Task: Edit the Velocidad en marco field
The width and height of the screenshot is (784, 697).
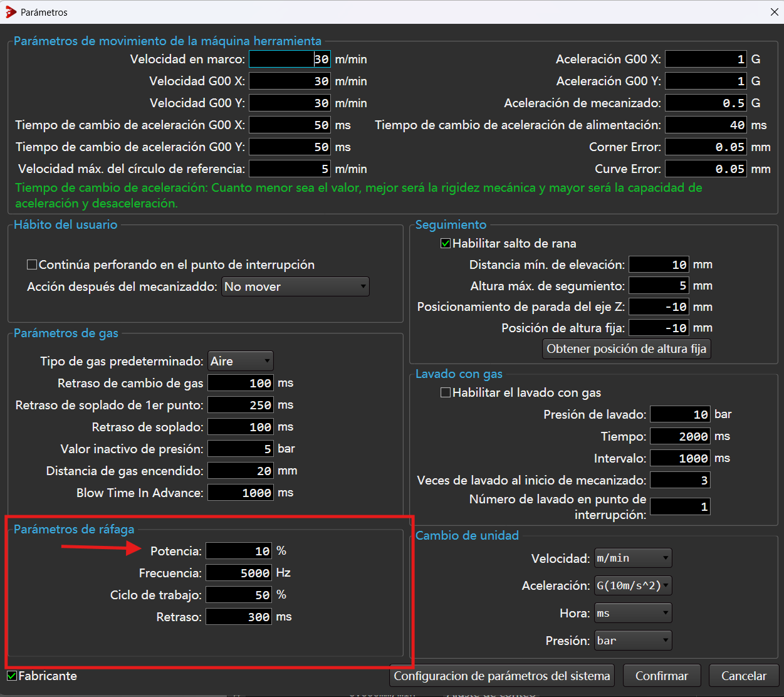Action: (x=290, y=59)
